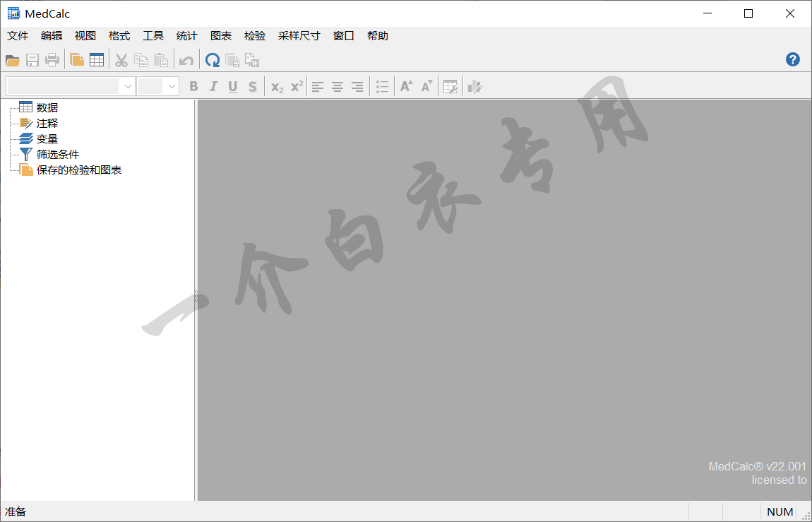Toggle underline formatting
Viewport: 812px width, 522px height.
point(233,87)
